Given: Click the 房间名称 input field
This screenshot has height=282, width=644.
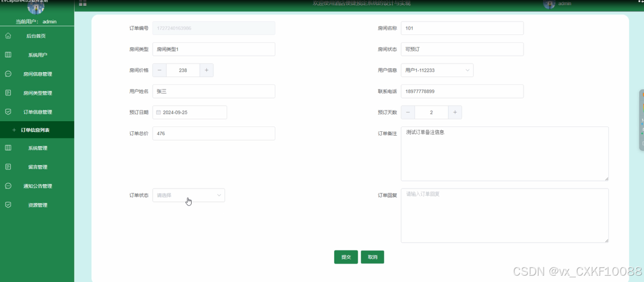Looking at the screenshot, I should click(462, 28).
